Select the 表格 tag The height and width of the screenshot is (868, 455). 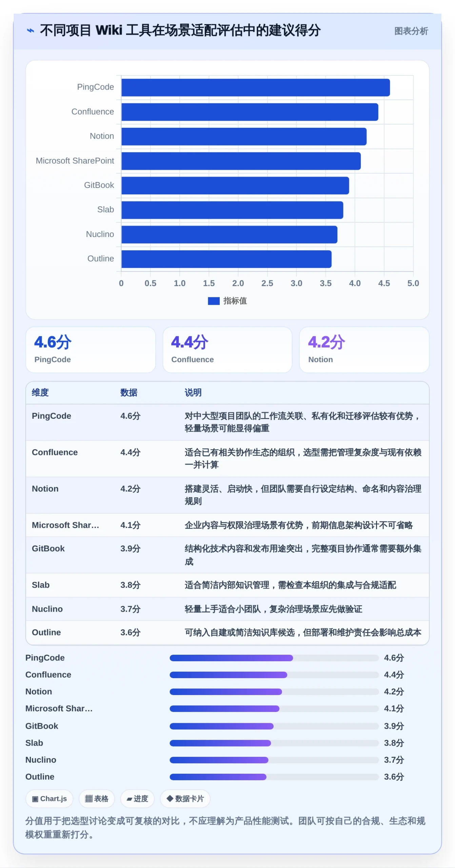[97, 799]
